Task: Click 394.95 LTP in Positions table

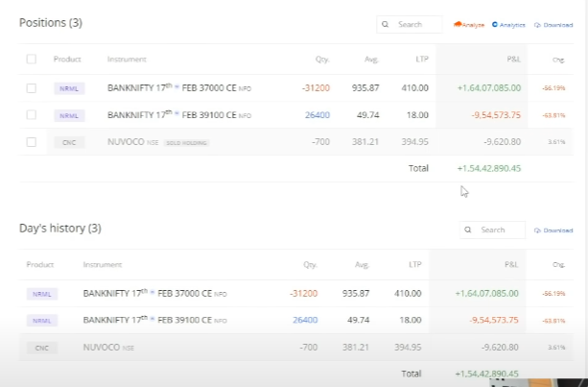Action: (x=414, y=142)
